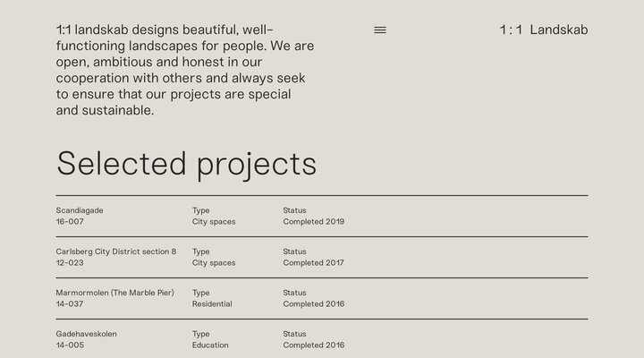The width and height of the screenshot is (644, 358).
Task: Click Completed 2016 status for Gadehaveskolen
Action: [x=313, y=345]
